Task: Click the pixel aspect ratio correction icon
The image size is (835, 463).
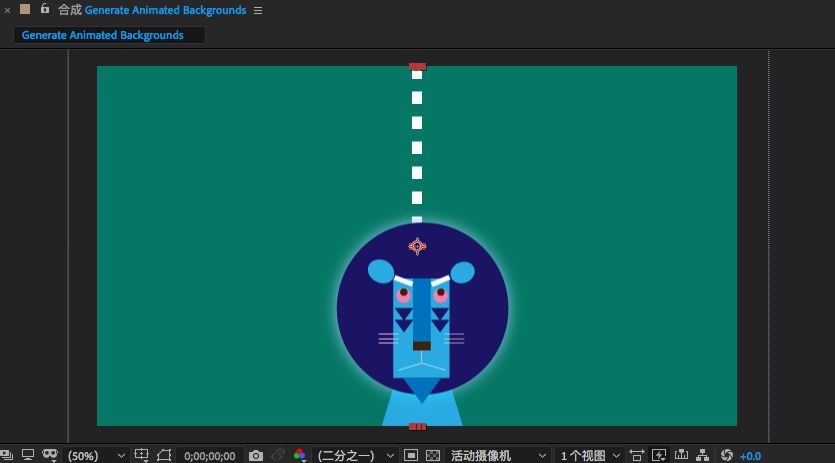Action: tap(637, 455)
